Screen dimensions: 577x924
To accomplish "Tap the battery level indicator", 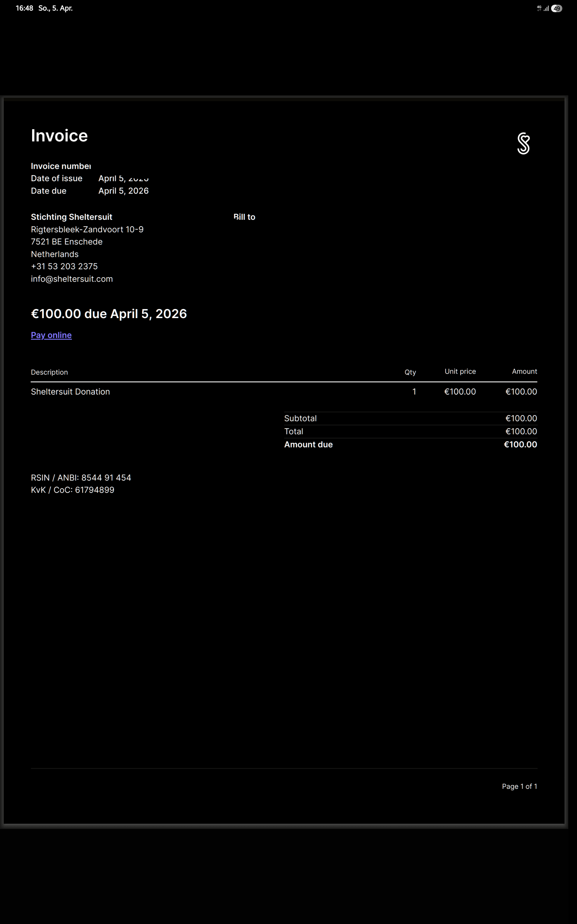I will point(557,8).
